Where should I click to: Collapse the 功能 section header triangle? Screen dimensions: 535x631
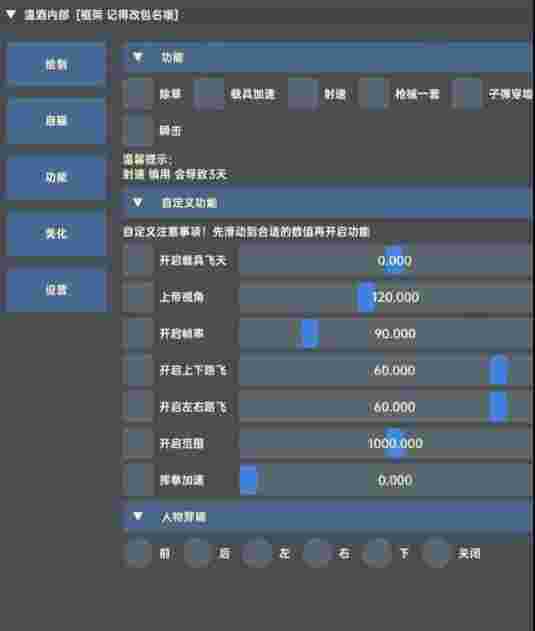[x=138, y=57]
